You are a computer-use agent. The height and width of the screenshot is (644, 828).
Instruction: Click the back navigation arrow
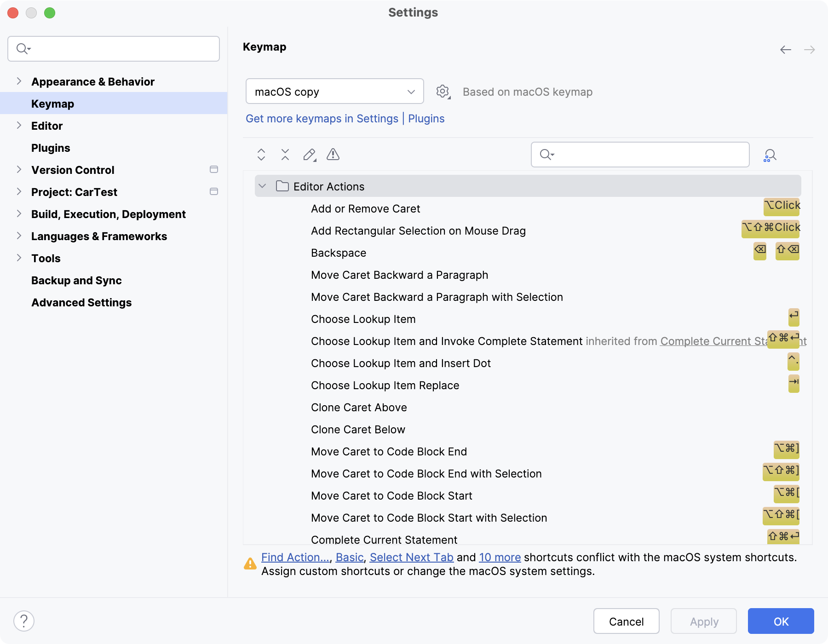click(786, 49)
